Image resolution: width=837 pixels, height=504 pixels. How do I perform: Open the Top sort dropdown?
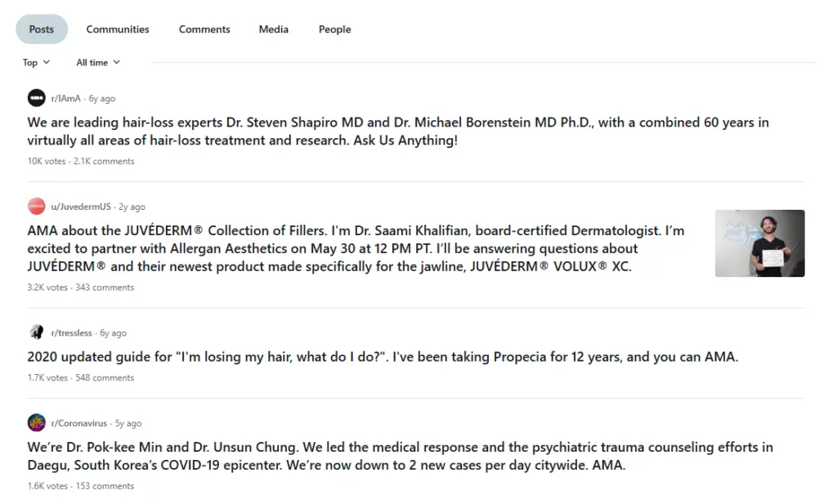pos(36,62)
